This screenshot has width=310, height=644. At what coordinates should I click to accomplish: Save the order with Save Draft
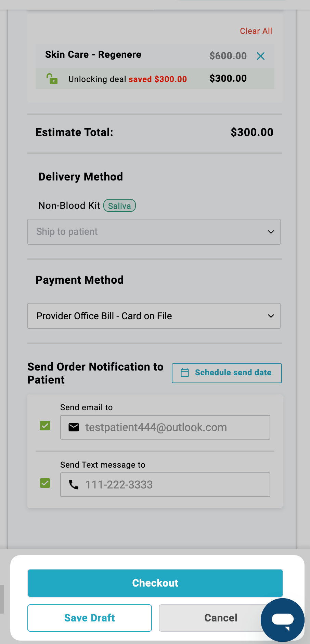point(90,618)
